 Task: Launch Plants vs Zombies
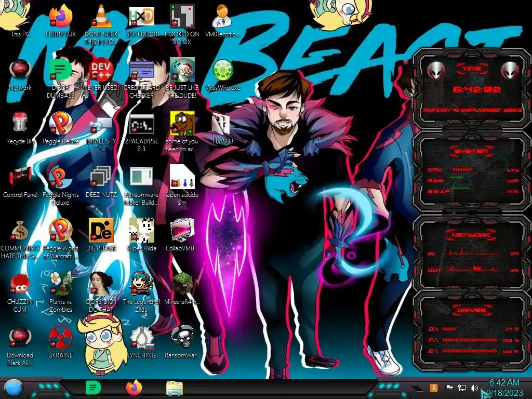click(x=61, y=284)
